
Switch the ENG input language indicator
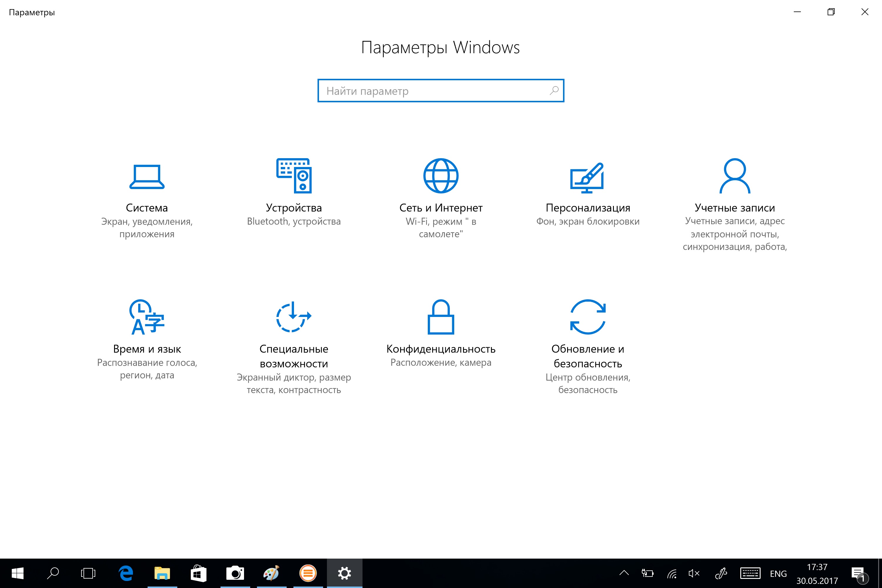pyautogui.click(x=778, y=574)
